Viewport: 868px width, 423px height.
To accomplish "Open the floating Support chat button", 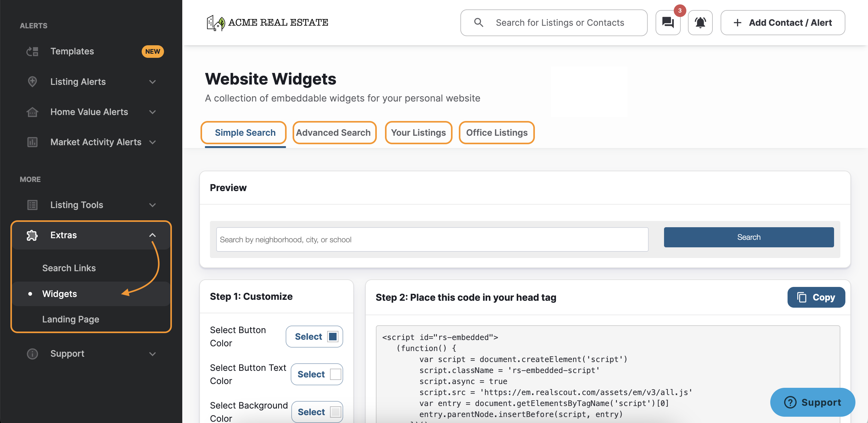I will coord(812,402).
